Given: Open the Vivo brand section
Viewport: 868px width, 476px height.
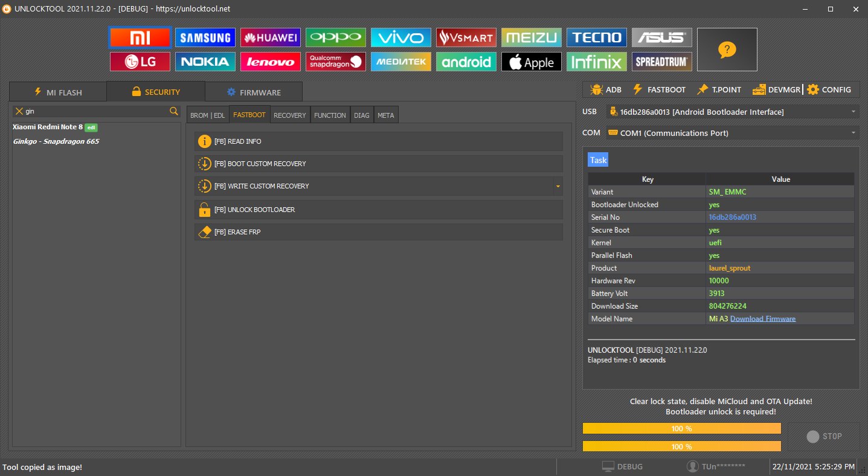Looking at the screenshot, I should [x=401, y=37].
